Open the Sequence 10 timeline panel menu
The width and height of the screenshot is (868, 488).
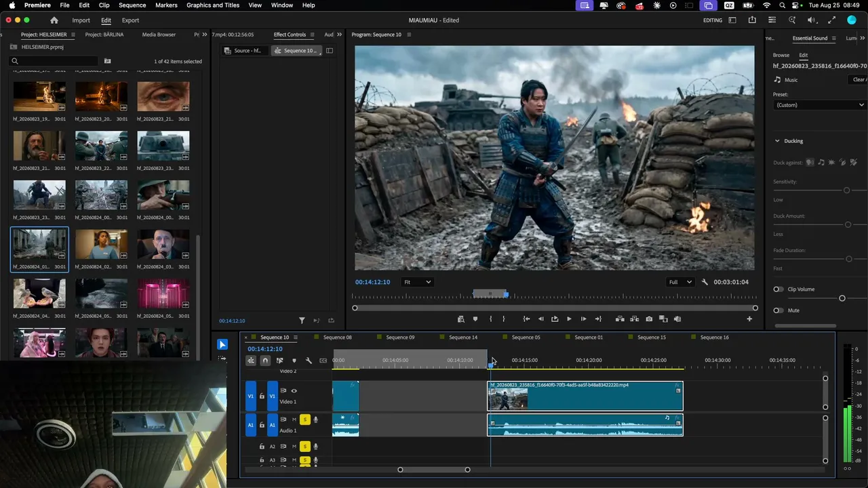coord(296,338)
